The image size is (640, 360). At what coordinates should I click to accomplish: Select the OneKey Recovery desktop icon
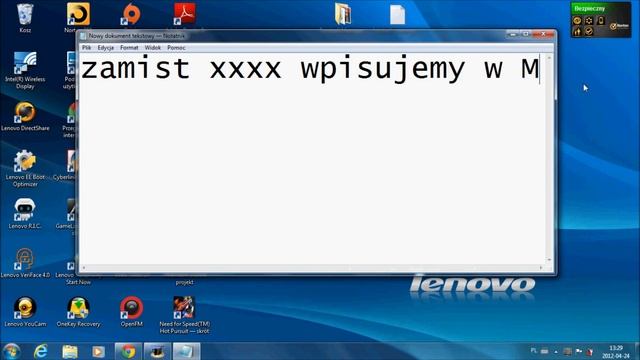[78, 312]
